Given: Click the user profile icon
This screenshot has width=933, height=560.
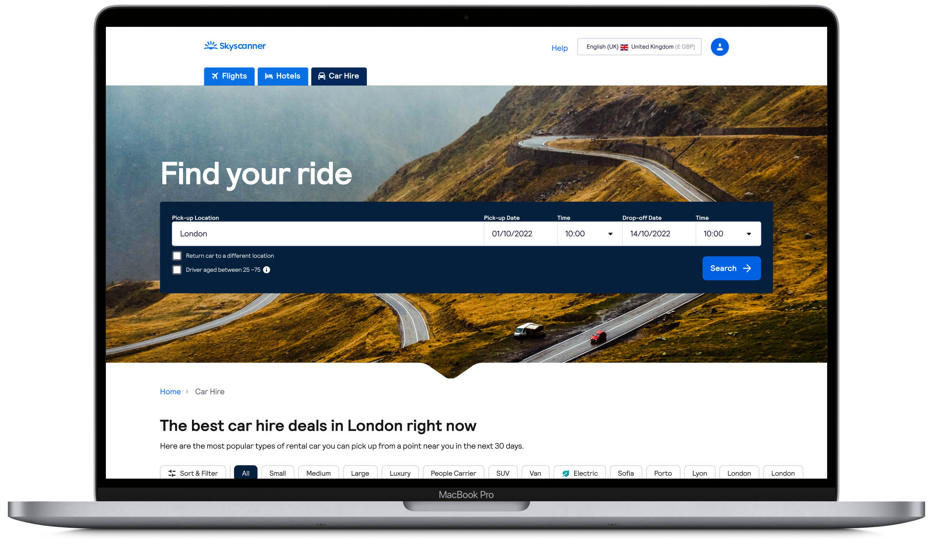Looking at the screenshot, I should tap(720, 47).
